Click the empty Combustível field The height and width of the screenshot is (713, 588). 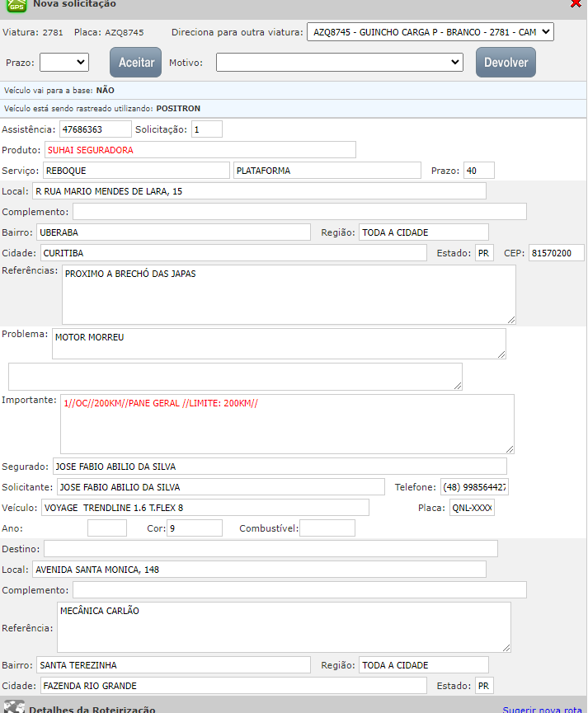click(x=327, y=528)
